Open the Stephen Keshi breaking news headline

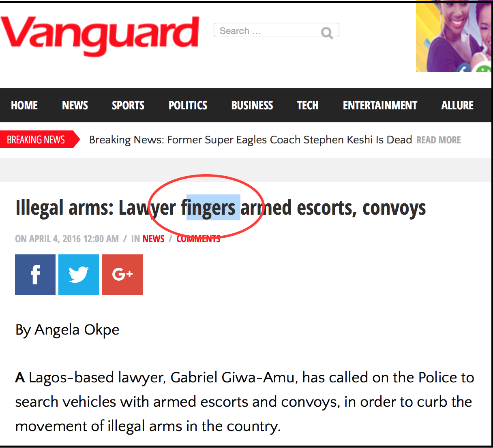coord(251,140)
